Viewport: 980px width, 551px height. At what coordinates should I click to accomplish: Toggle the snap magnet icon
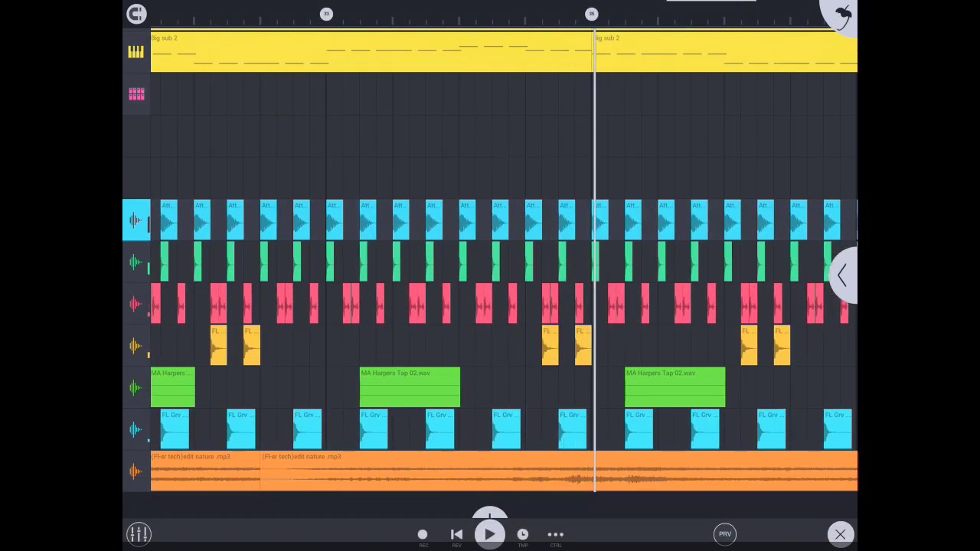click(x=136, y=14)
